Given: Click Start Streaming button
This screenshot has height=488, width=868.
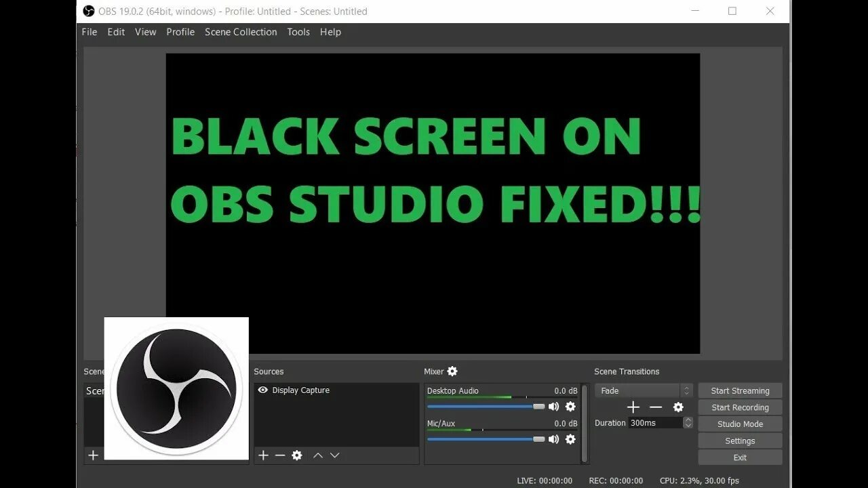Looking at the screenshot, I should click(740, 390).
